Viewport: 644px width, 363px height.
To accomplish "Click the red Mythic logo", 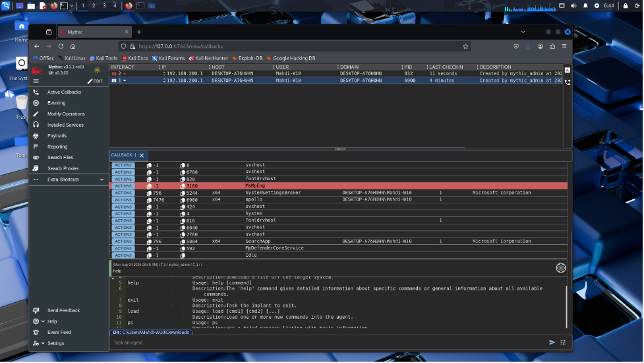I will 37,71.
